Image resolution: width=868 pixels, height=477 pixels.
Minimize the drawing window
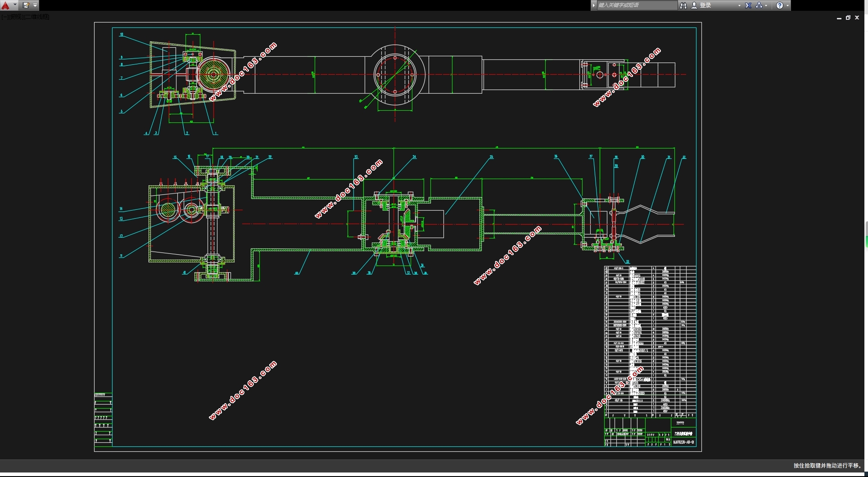[839, 18]
